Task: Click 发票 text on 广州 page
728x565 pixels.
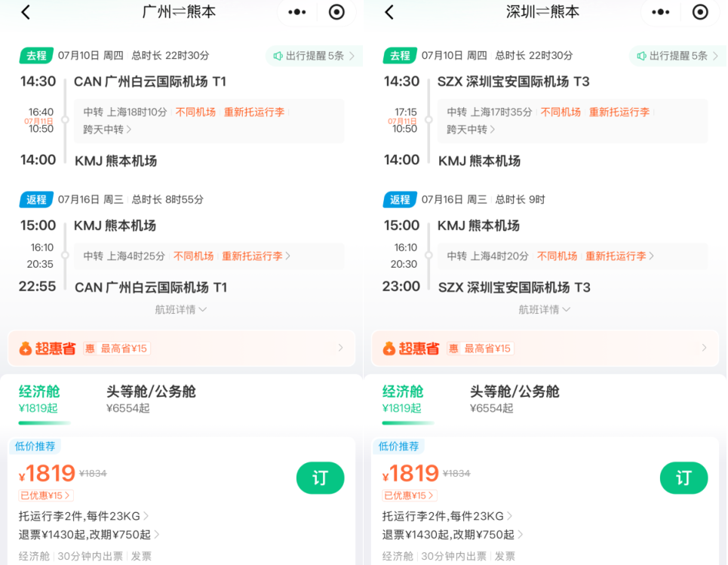Action: click(141, 556)
